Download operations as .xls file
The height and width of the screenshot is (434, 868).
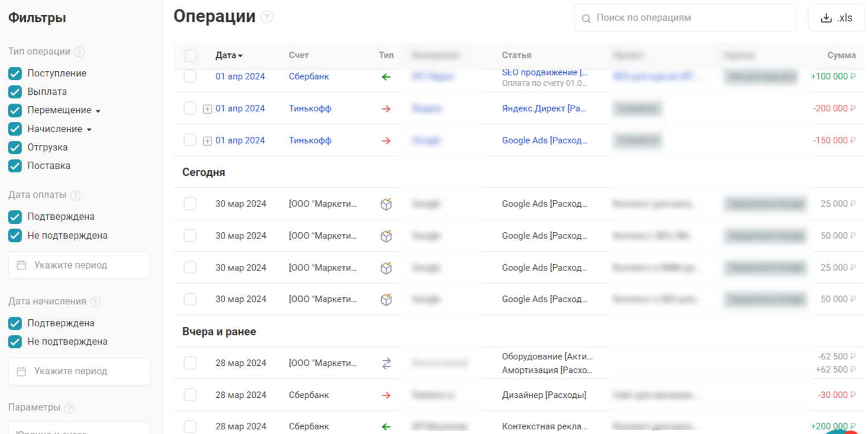[836, 18]
